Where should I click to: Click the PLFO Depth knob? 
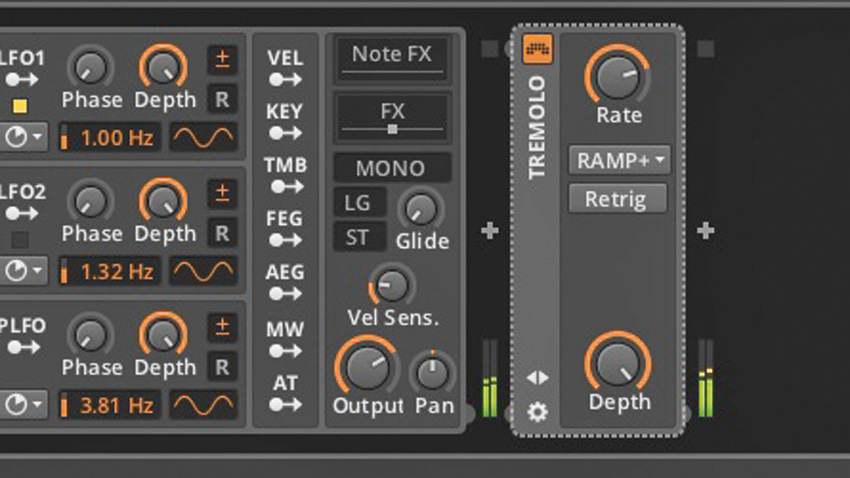point(163,335)
